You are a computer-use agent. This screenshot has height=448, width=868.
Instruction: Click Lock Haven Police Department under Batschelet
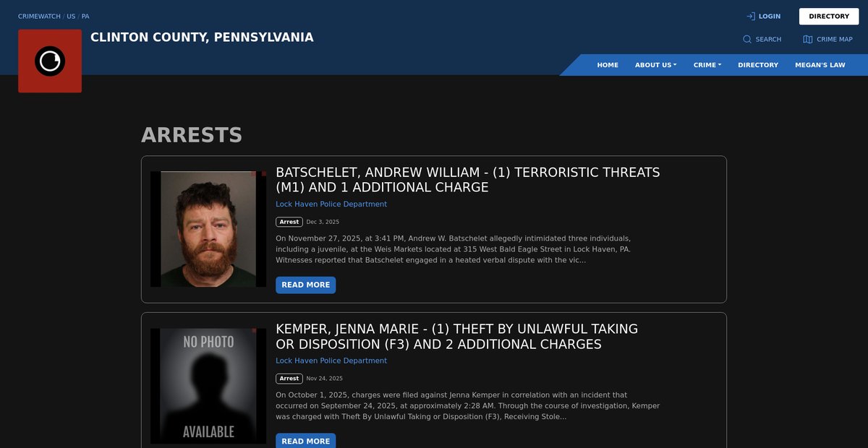point(331,204)
